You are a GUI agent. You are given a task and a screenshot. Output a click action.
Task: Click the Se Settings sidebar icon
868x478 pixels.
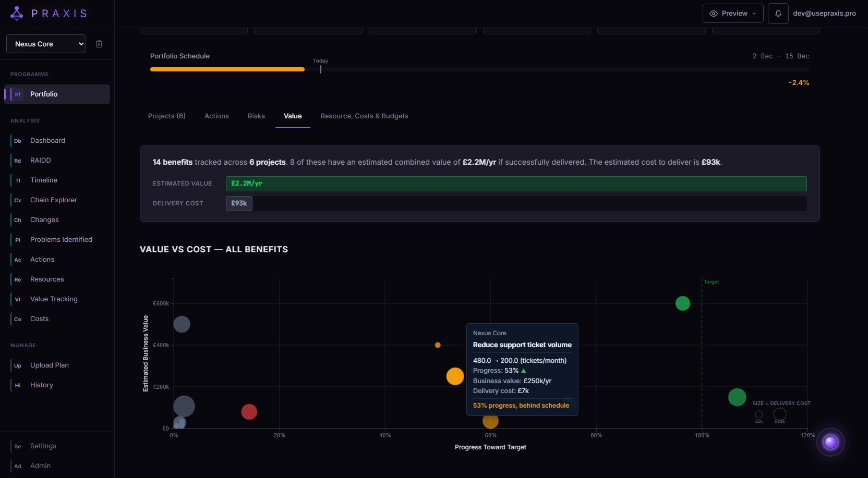pyautogui.click(x=18, y=446)
